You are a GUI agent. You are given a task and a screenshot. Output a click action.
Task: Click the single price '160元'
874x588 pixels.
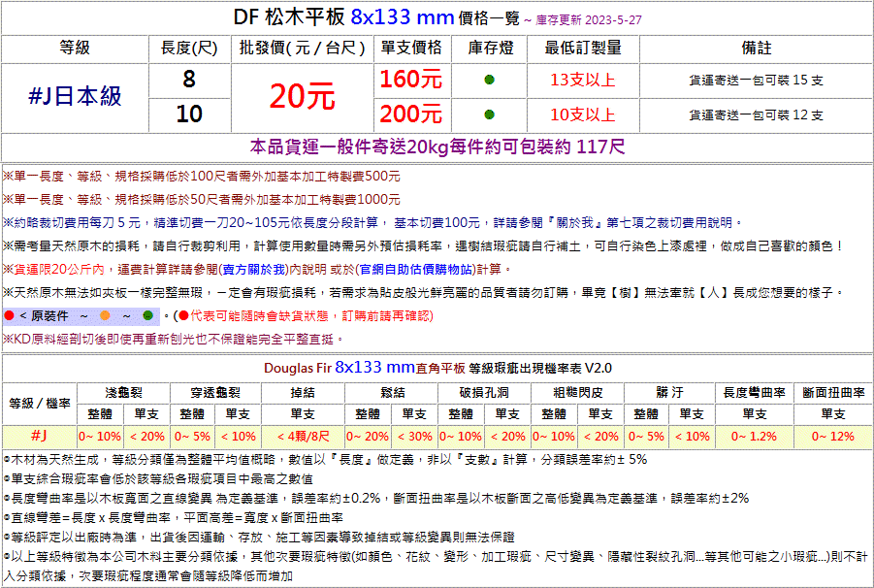(411, 80)
